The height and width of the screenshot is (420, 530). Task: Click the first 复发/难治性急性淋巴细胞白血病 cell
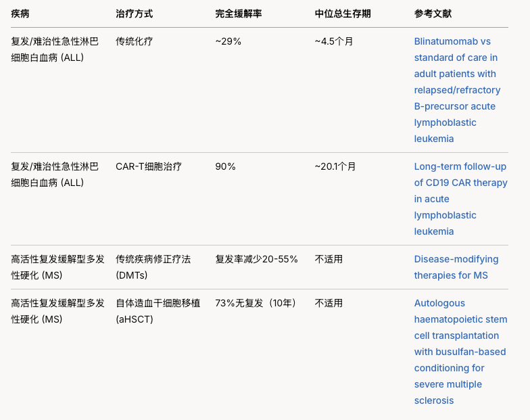(54, 49)
